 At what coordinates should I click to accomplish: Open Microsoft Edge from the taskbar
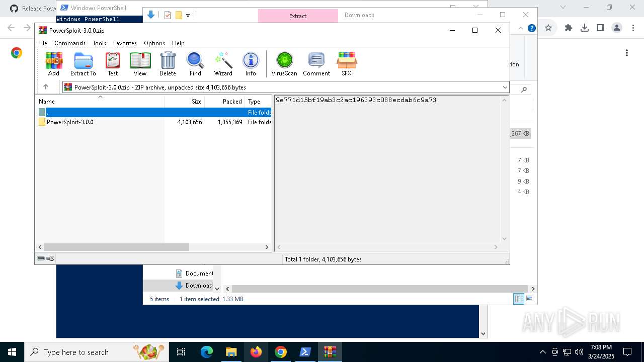coord(207,352)
